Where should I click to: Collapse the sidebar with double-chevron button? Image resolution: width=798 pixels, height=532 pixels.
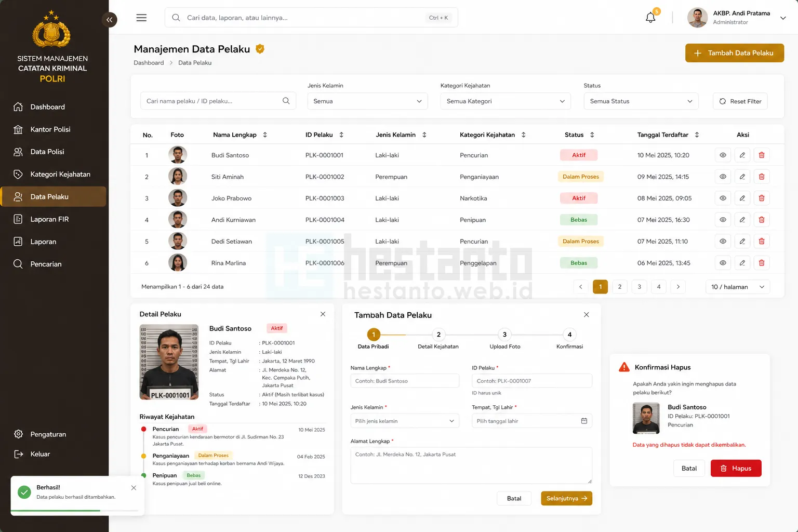(x=109, y=20)
